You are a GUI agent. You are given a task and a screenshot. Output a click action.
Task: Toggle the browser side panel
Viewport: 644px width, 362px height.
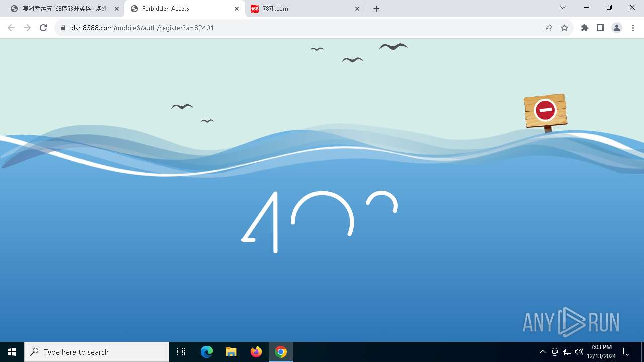(x=601, y=28)
